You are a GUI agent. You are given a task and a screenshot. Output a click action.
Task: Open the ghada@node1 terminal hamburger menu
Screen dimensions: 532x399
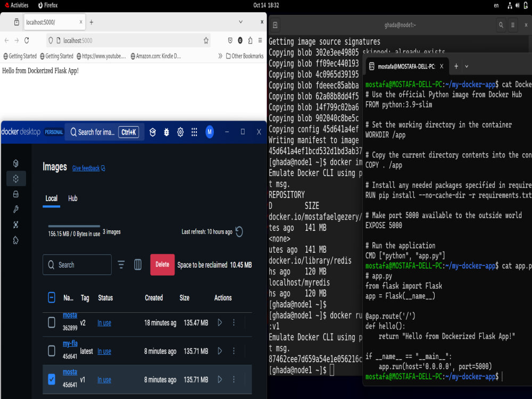513,25
